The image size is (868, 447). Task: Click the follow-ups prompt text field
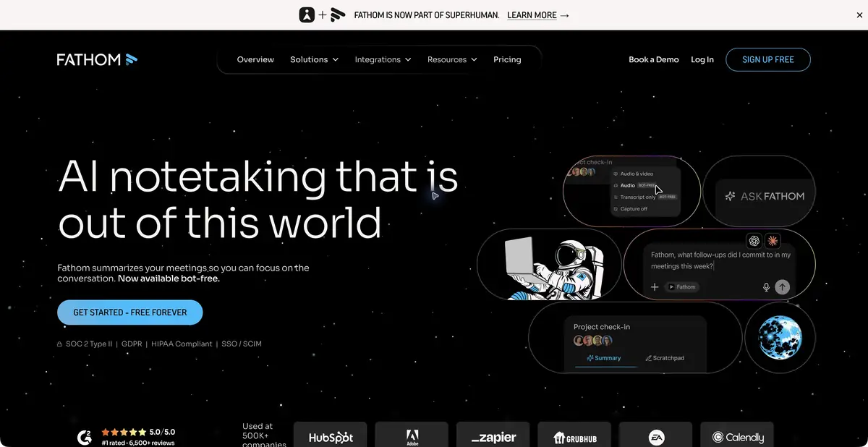[720, 260]
